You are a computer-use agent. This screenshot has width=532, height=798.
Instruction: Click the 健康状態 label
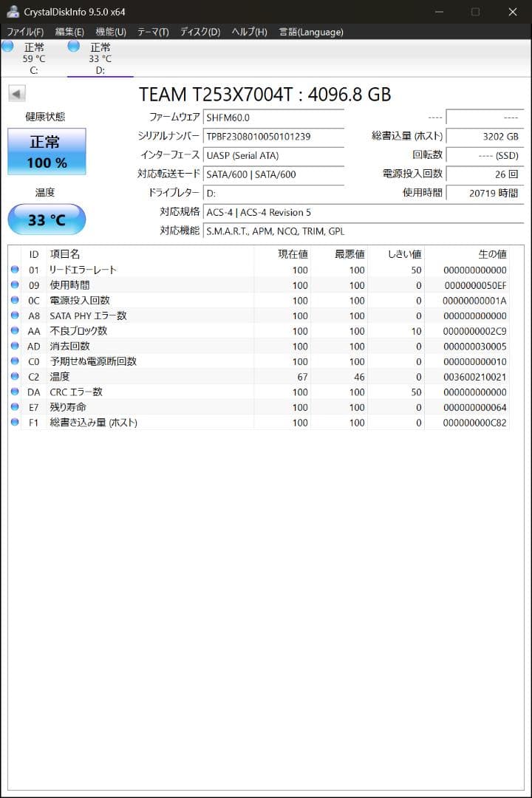pyautogui.click(x=45, y=117)
